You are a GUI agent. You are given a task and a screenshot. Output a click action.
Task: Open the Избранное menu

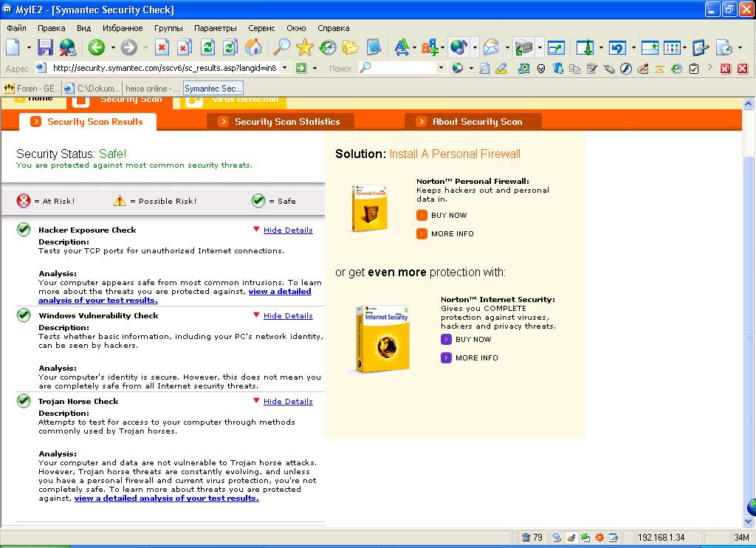pyautogui.click(x=123, y=28)
